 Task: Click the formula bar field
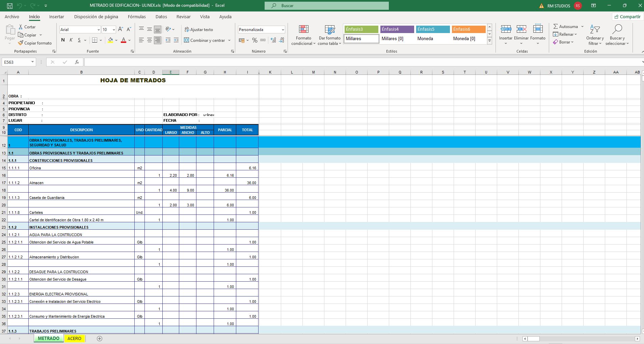click(x=363, y=62)
